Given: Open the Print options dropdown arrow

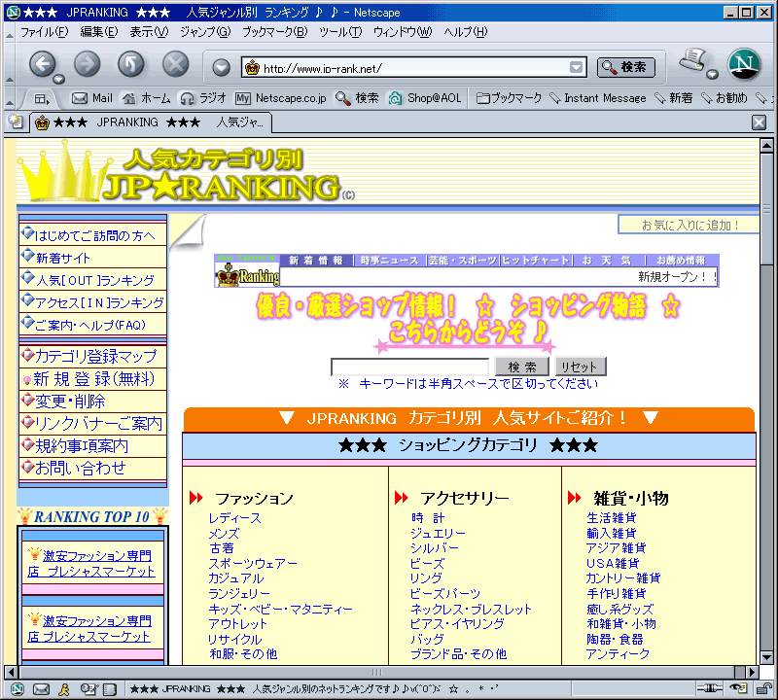Looking at the screenshot, I should (713, 75).
